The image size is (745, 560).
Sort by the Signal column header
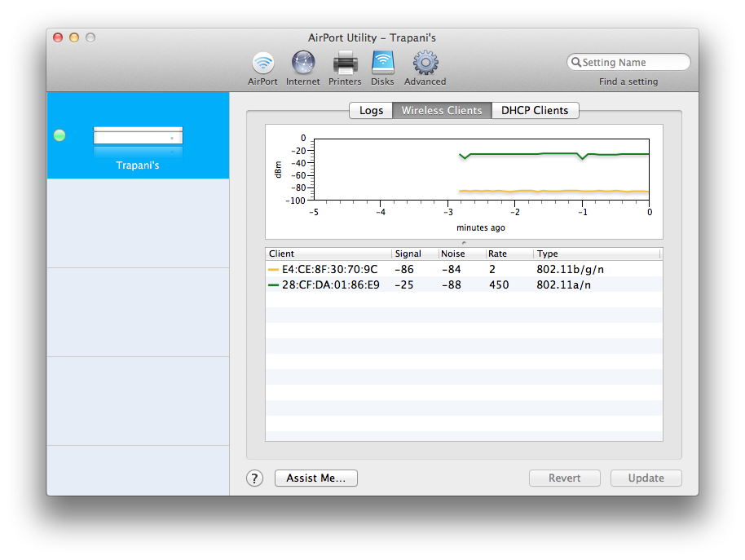[415, 254]
